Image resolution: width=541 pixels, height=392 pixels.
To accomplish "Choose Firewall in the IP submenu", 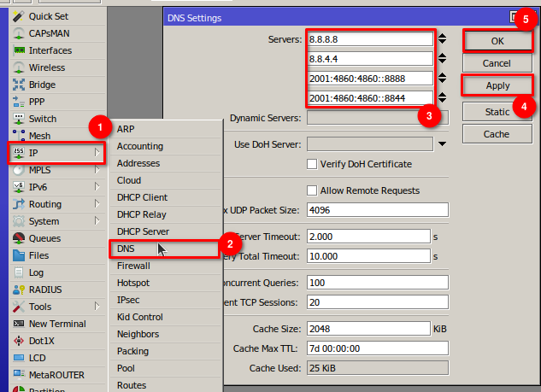I will pos(133,266).
